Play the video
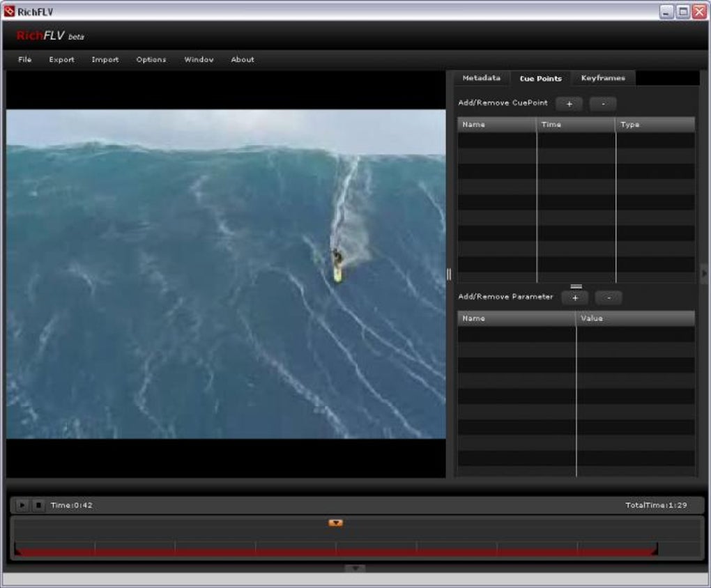Viewport: 711px width, 588px height. pos(22,505)
